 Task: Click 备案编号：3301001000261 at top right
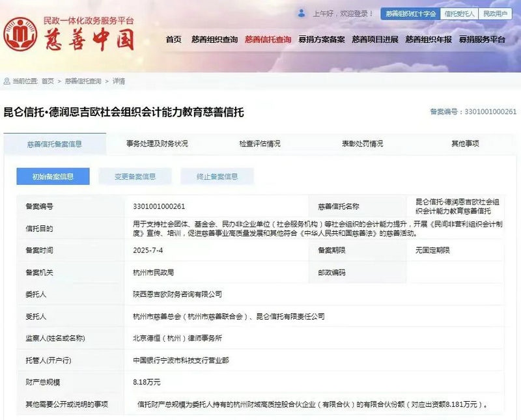point(473,111)
